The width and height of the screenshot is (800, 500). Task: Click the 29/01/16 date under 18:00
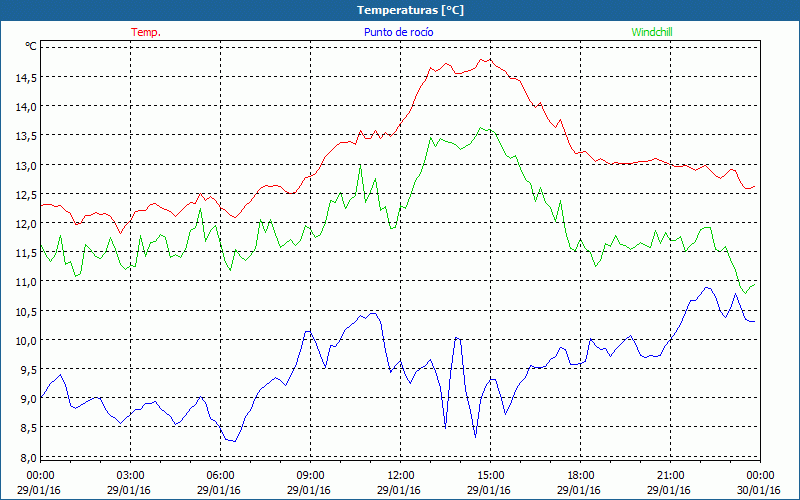point(579,490)
